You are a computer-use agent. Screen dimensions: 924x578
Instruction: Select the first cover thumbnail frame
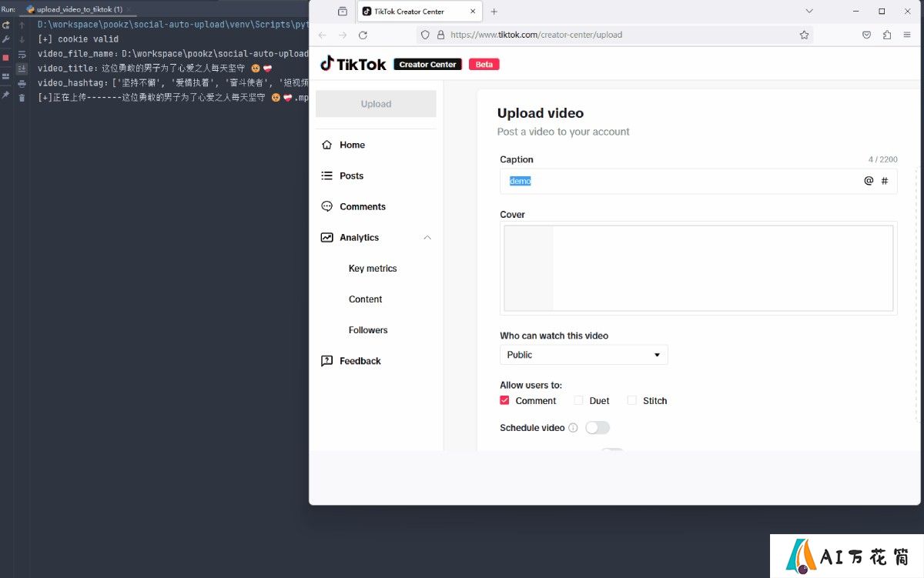point(529,268)
